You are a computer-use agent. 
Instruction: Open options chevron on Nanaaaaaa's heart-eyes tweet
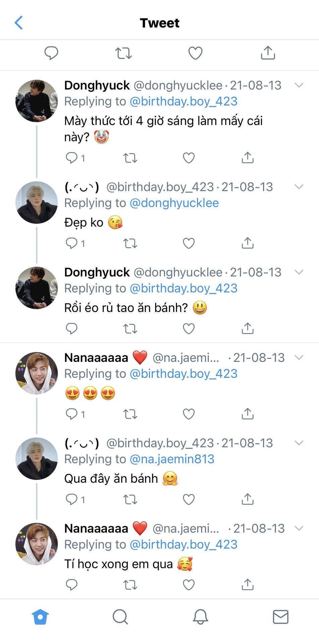coord(299,358)
